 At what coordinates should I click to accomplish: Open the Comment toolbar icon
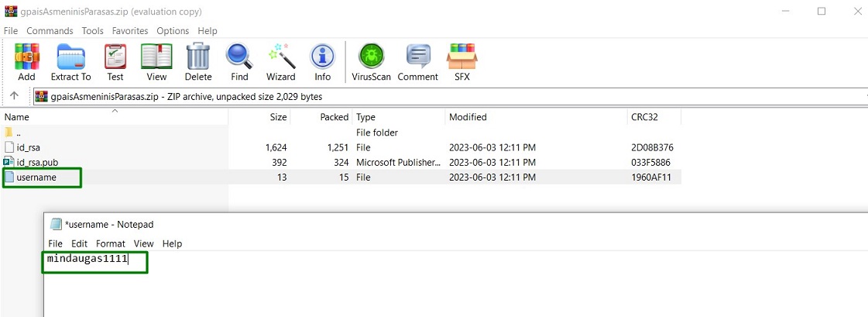point(418,62)
